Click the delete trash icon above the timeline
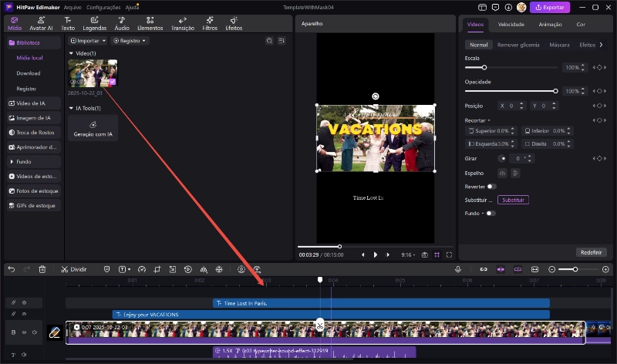The image size is (617, 364). pos(42,270)
